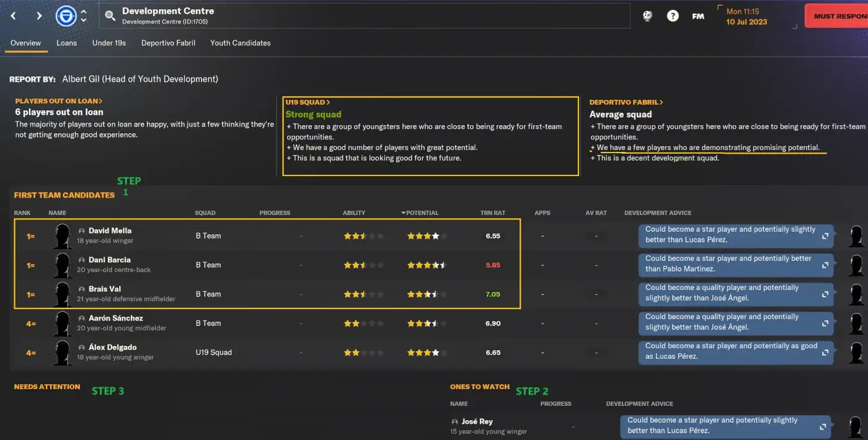Viewport: 868px width, 440px height.
Task: Open Brais Val's player profile
Action: pos(105,289)
